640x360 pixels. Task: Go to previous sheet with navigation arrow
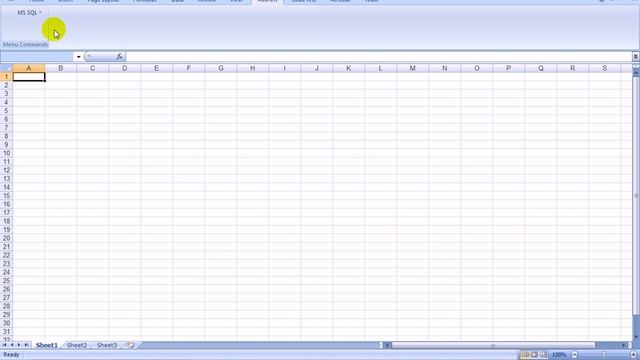pos(12,345)
